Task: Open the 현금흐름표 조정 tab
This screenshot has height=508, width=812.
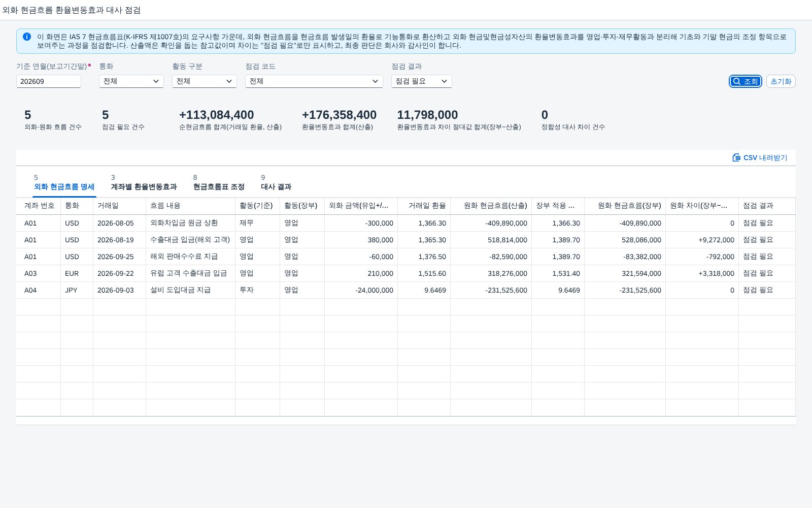Action: click(219, 182)
